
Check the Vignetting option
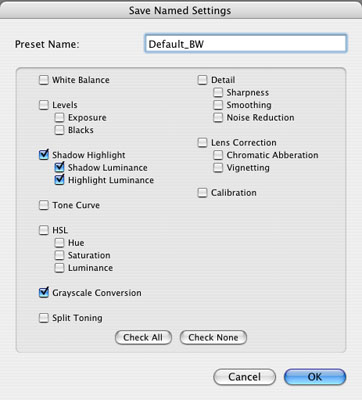tap(218, 168)
